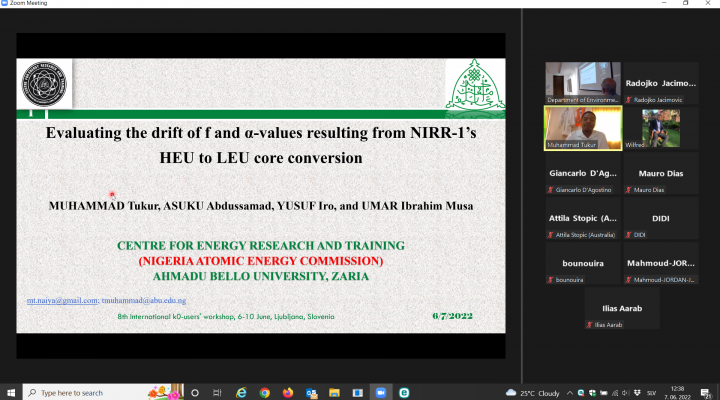Open the weather widget showing 25°C Cloudy
Viewport: 720px width, 400px height.
click(x=533, y=393)
